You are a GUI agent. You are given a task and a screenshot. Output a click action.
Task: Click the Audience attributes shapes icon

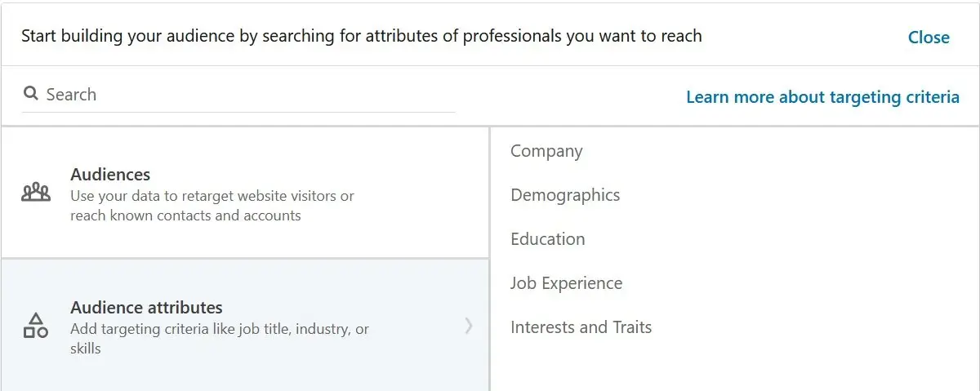click(36, 326)
